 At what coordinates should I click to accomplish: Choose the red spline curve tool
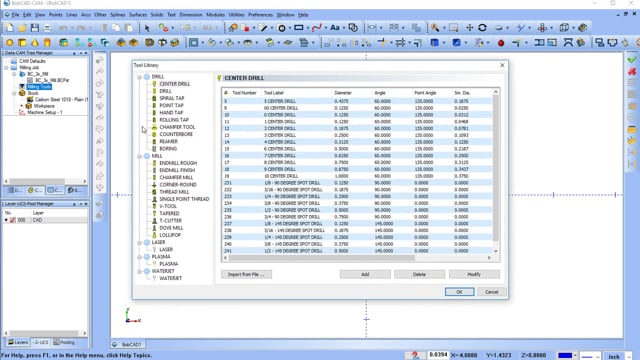[316, 28]
